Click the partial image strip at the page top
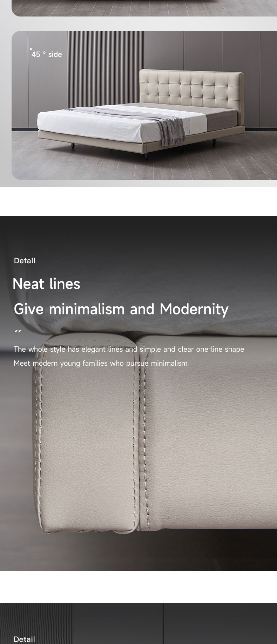Image resolution: width=277 pixels, height=644 pixels. point(144,8)
